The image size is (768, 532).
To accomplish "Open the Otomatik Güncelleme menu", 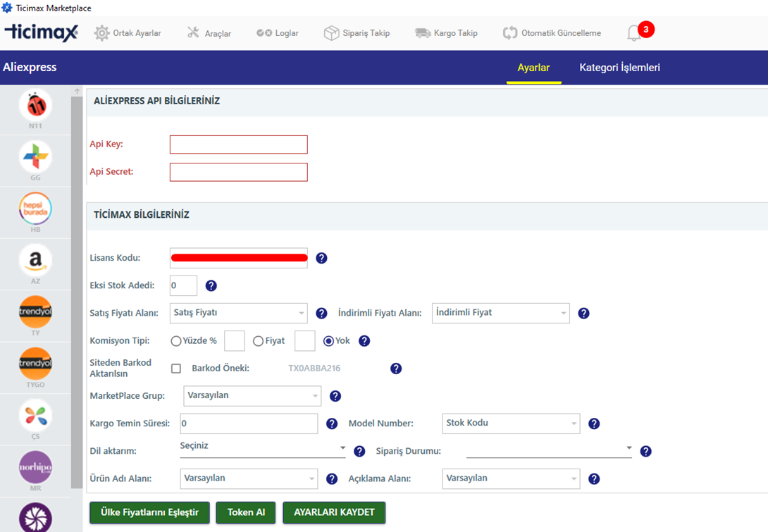I will 552,33.
